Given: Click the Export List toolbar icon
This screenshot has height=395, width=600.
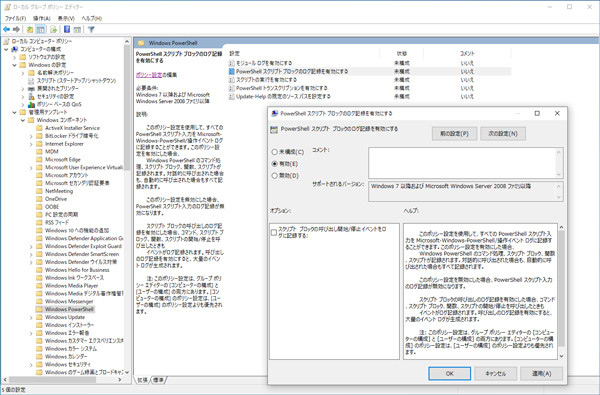Looking at the screenshot, I should coord(54,29).
